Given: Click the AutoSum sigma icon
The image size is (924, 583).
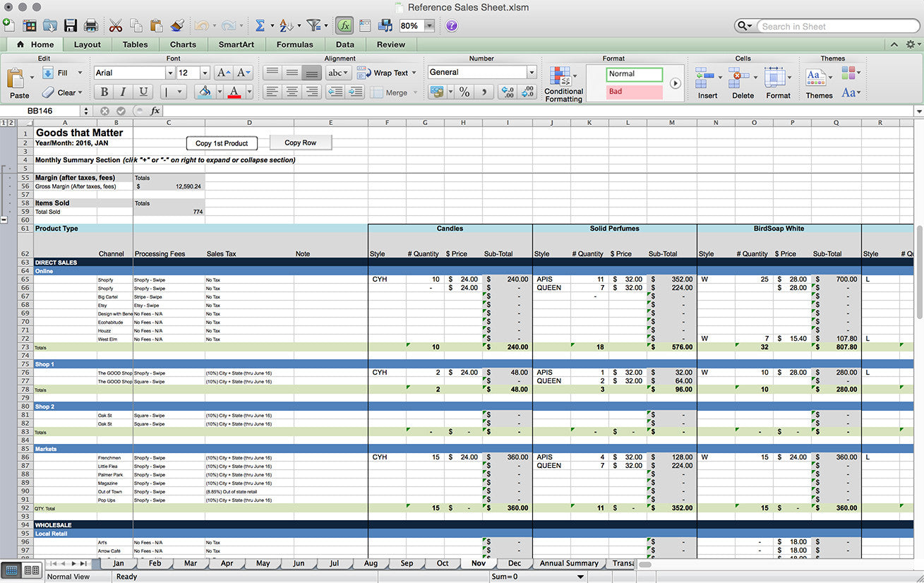Looking at the screenshot, I should (260, 25).
